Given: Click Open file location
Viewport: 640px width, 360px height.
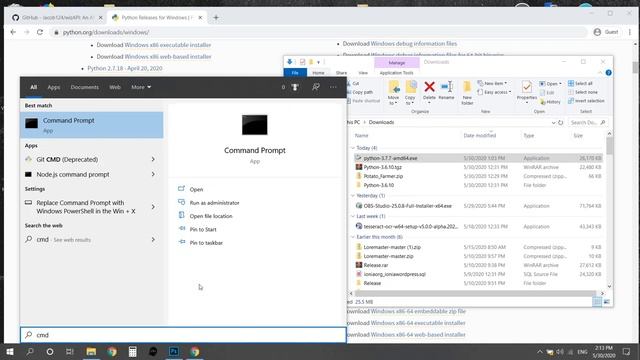Looking at the screenshot, I should tap(211, 216).
